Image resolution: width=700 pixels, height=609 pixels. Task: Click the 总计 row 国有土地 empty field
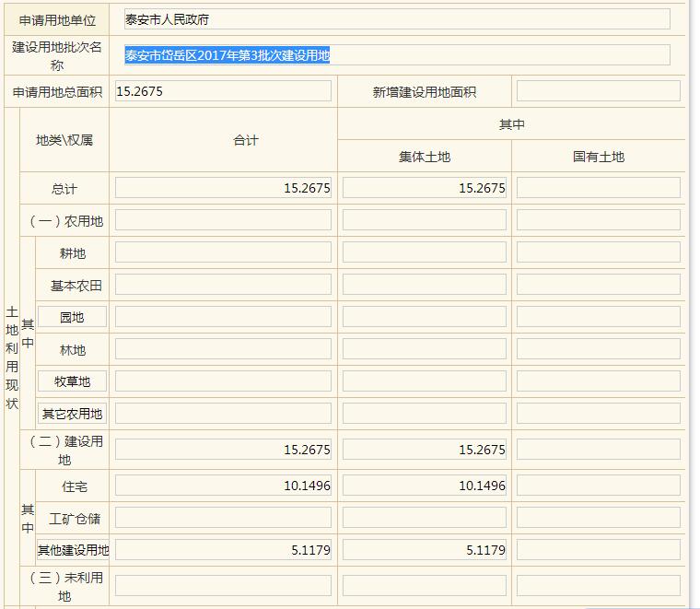pyautogui.click(x=598, y=188)
